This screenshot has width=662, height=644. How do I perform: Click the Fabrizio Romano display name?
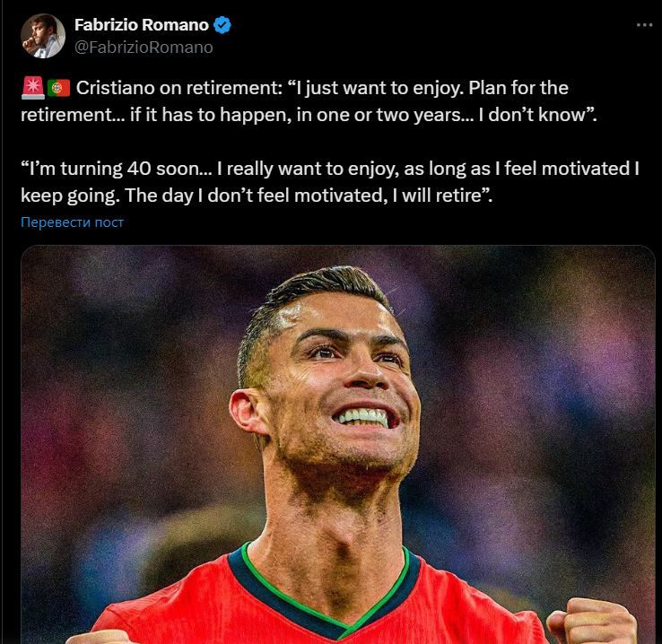142,25
